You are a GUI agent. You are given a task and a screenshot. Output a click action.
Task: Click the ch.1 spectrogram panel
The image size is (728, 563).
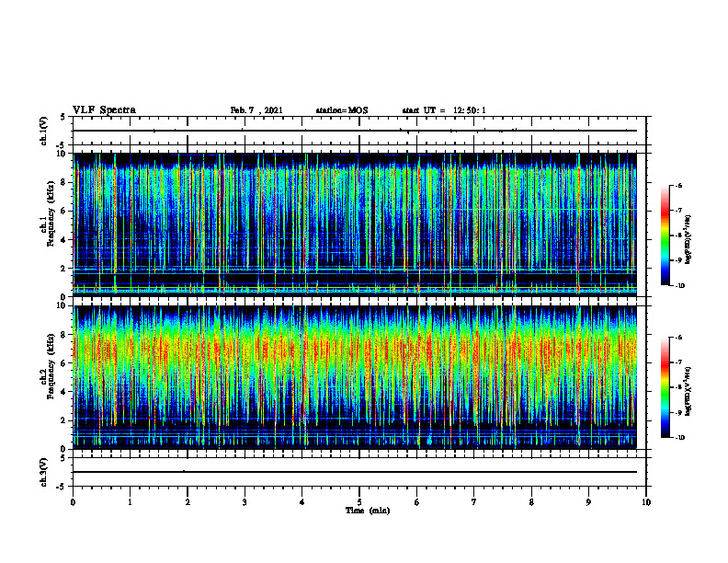pos(355,224)
